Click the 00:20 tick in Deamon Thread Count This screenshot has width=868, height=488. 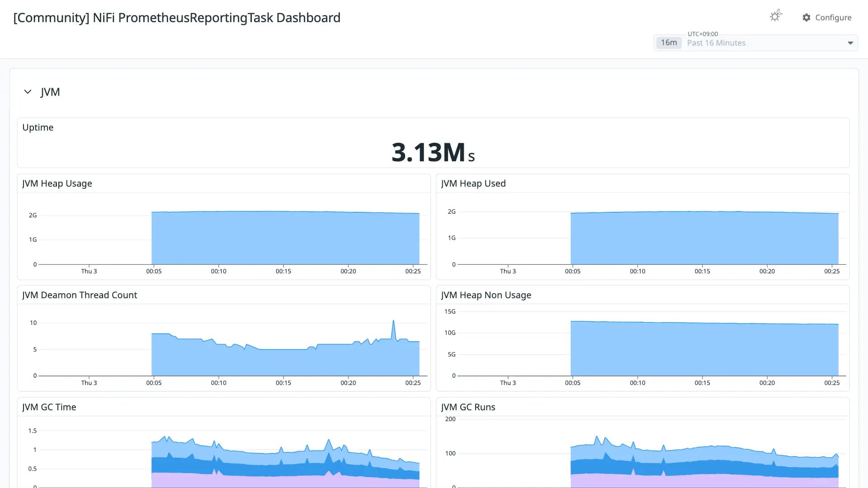tap(348, 383)
